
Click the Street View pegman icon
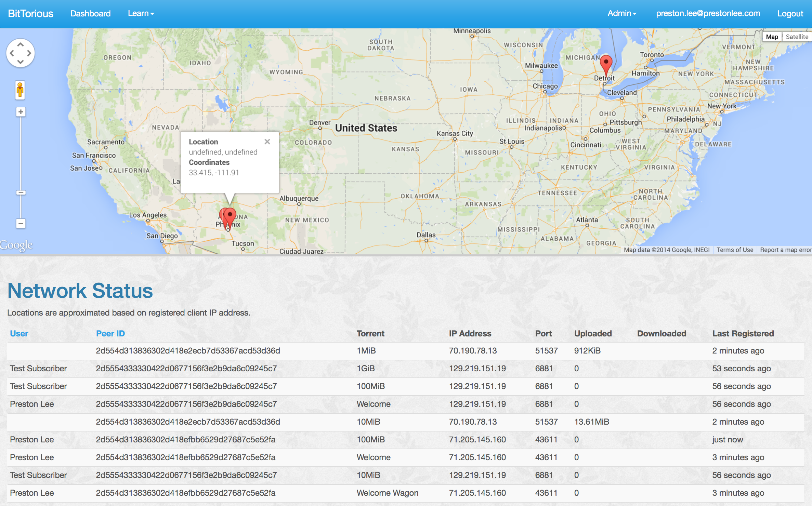pyautogui.click(x=20, y=90)
